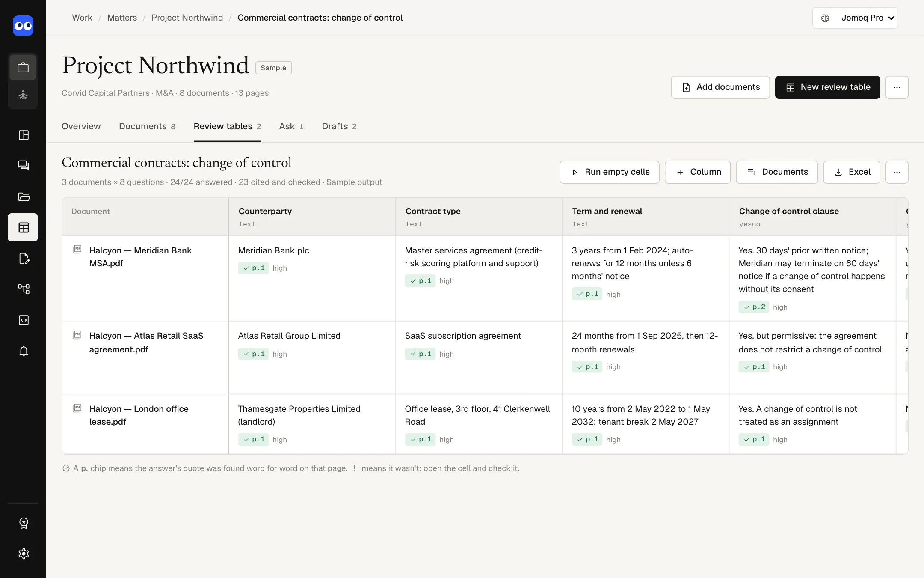This screenshot has width=924, height=578.
Task: Click the Thamesgate Properties Limited cell
Action: point(312,424)
